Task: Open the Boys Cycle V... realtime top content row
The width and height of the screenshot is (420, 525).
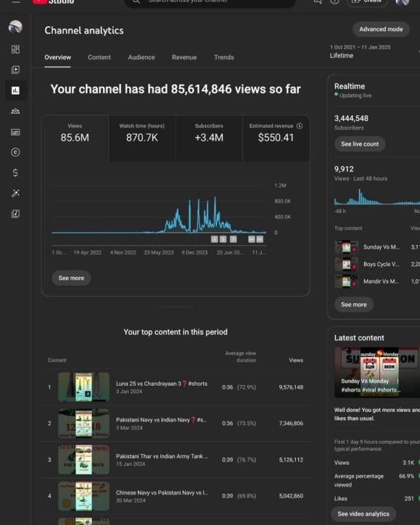Action: (x=377, y=264)
